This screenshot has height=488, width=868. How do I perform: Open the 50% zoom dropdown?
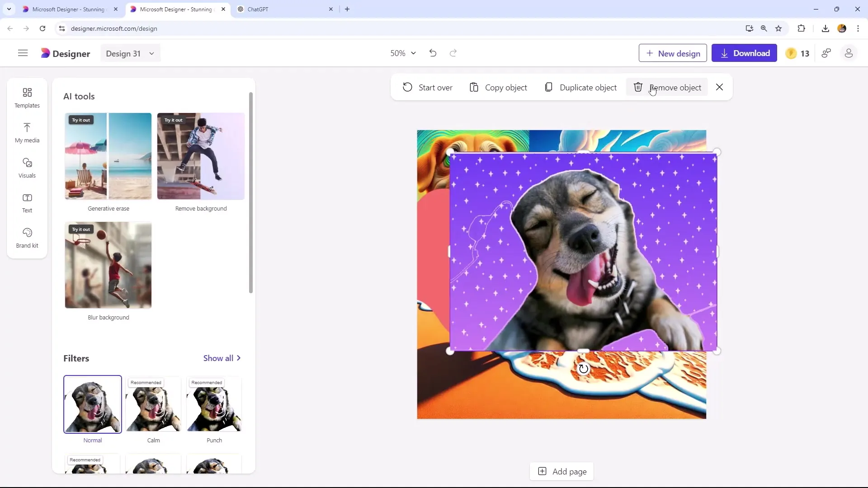pos(402,53)
